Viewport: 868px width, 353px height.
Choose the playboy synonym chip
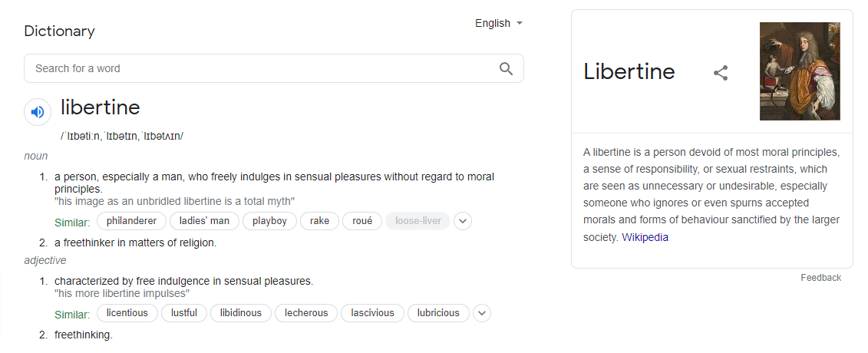tap(269, 221)
